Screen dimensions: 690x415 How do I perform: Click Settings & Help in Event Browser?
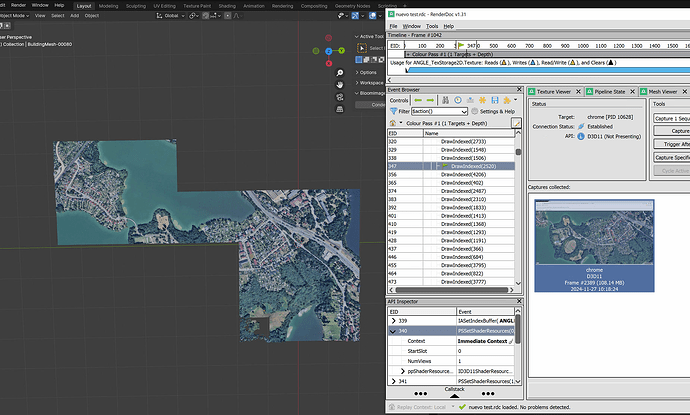tap(497, 111)
